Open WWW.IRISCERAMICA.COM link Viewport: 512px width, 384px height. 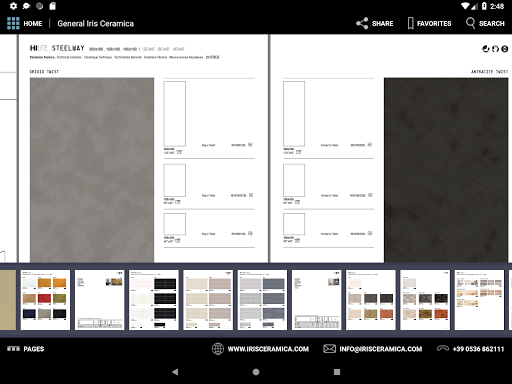(268, 349)
